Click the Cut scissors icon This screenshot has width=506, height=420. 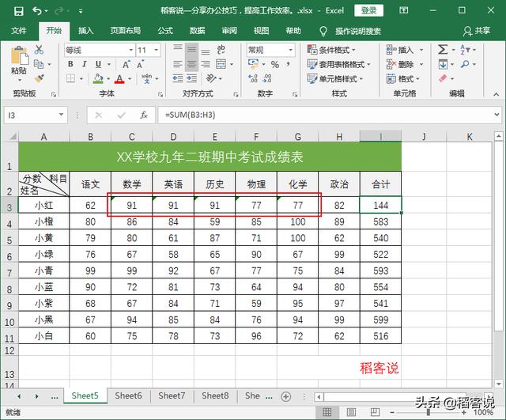click(x=39, y=50)
